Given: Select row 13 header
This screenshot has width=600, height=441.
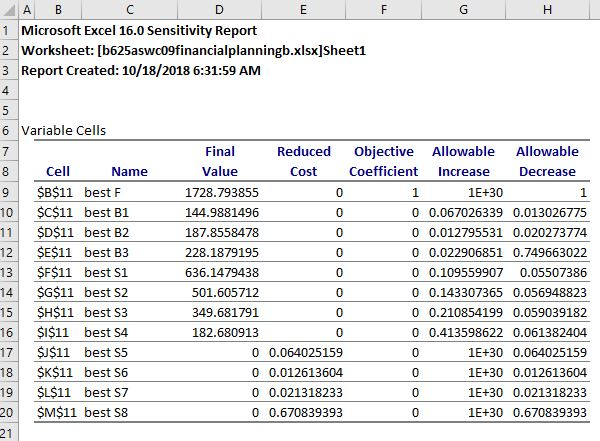Looking at the screenshot, I should [x=9, y=272].
